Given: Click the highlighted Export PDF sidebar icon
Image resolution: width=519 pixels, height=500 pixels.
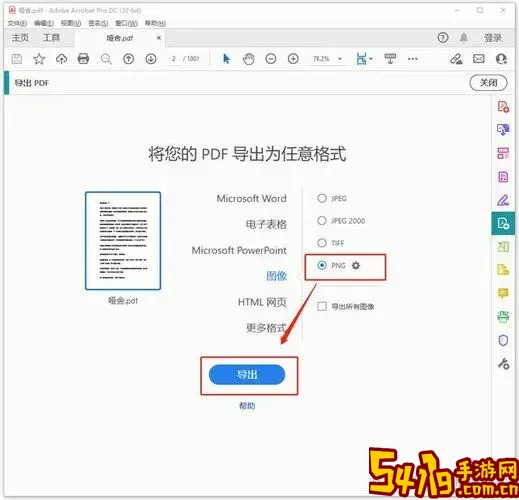Looking at the screenshot, I should pos(503,223).
